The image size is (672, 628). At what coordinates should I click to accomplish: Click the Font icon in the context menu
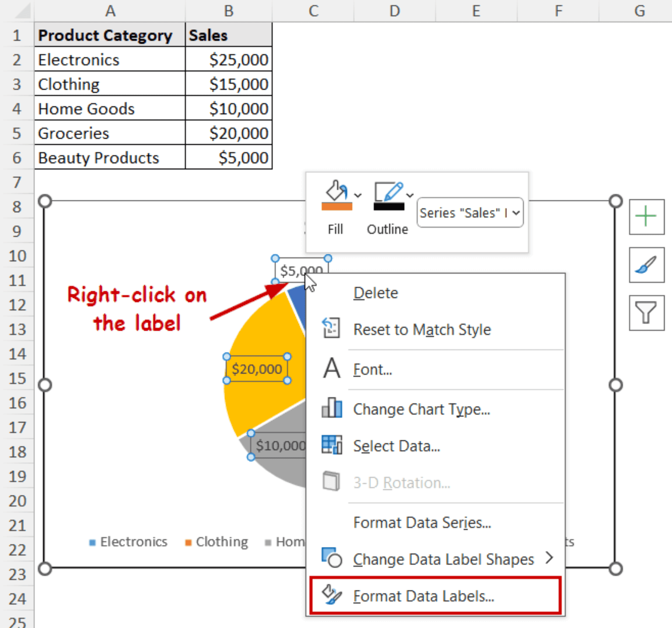[331, 369]
